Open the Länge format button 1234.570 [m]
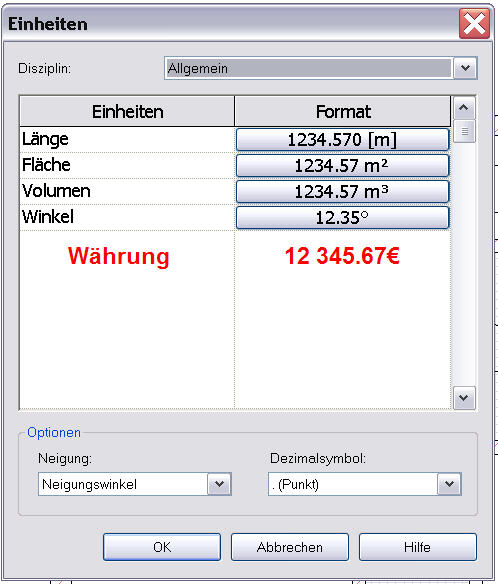The width and height of the screenshot is (498, 584). coord(342,140)
